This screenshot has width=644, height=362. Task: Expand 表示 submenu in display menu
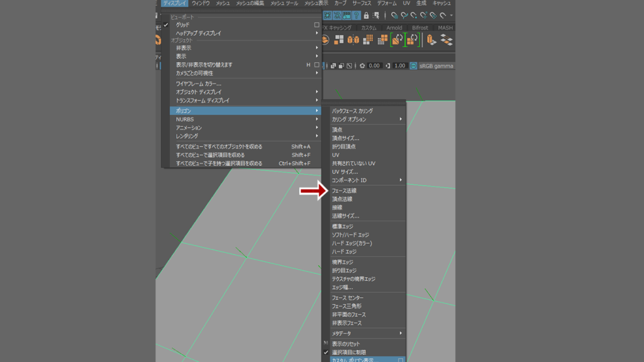(x=245, y=56)
